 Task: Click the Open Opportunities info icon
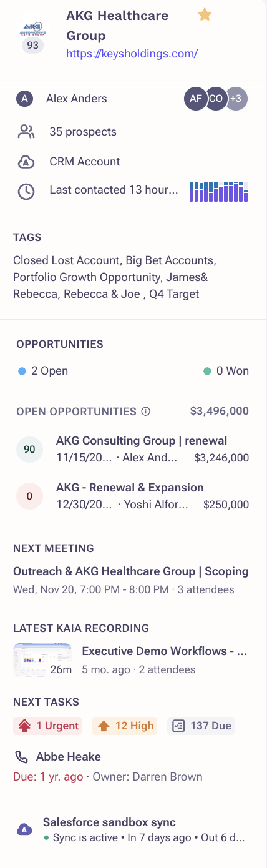point(146,412)
